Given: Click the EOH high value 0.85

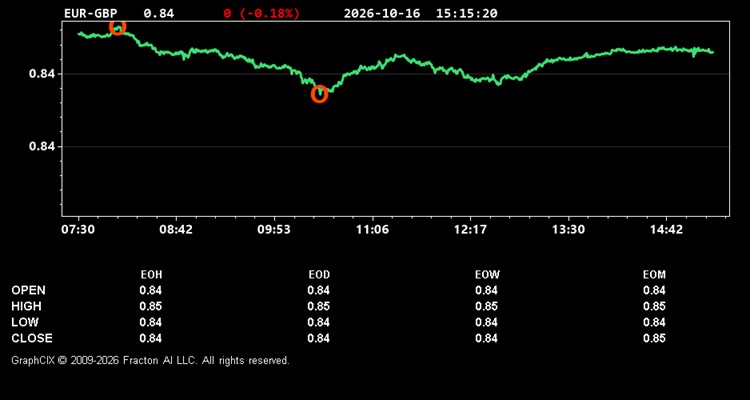Looking at the screenshot, I should [151, 306].
